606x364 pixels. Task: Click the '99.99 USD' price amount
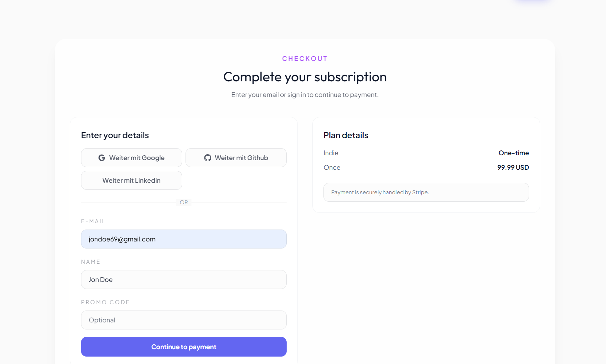[513, 167]
